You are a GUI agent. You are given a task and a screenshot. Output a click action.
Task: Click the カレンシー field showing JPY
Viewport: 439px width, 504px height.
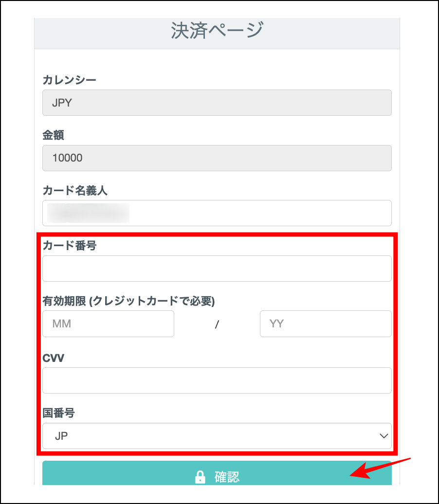(x=217, y=103)
